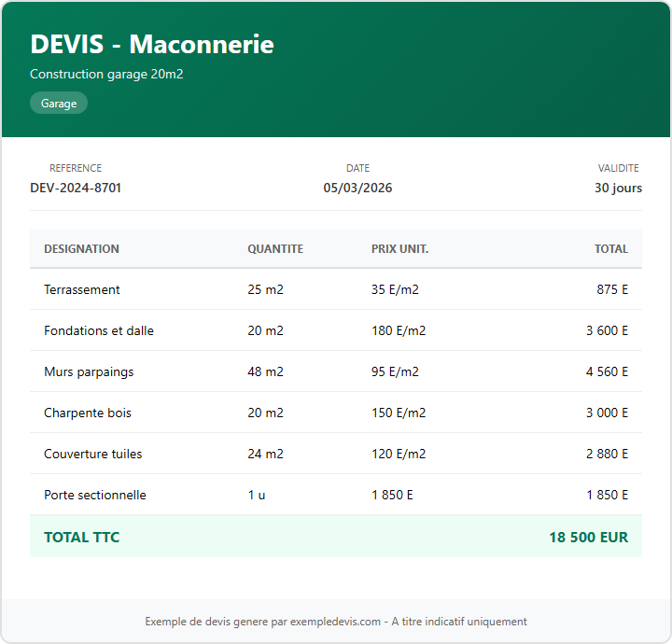Click the Murs parpaings row label
This screenshot has height=644, width=672.
click(x=89, y=371)
